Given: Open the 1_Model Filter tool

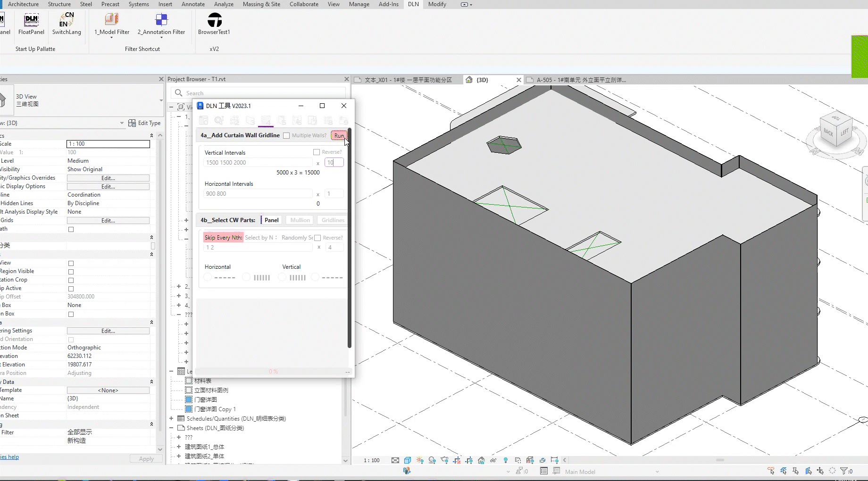Looking at the screenshot, I should (112, 24).
